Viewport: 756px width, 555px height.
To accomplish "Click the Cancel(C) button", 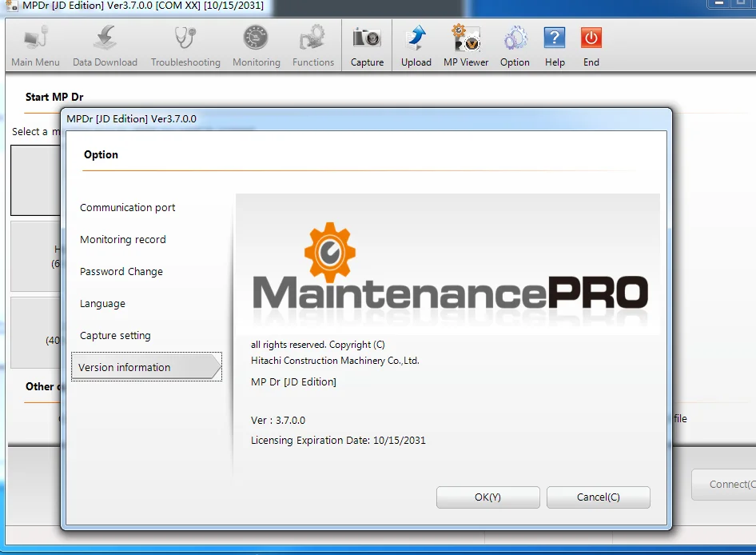I will pos(599,497).
